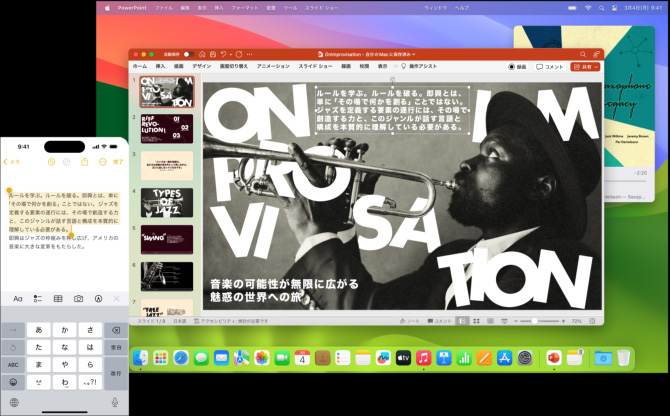The height and width of the screenshot is (416, 670).
Task: Click the Undo arrow icon in PowerPoint
Action: click(x=223, y=54)
